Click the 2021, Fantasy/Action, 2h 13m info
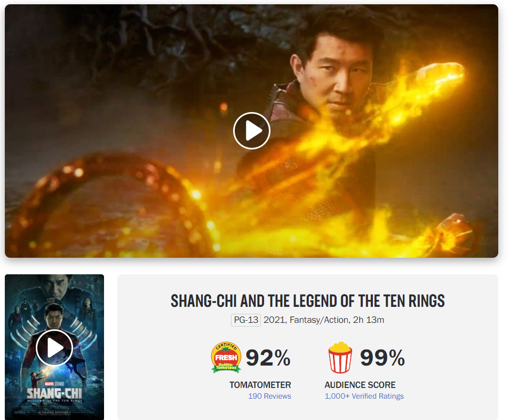The width and height of the screenshot is (510, 420). pyautogui.click(x=324, y=320)
